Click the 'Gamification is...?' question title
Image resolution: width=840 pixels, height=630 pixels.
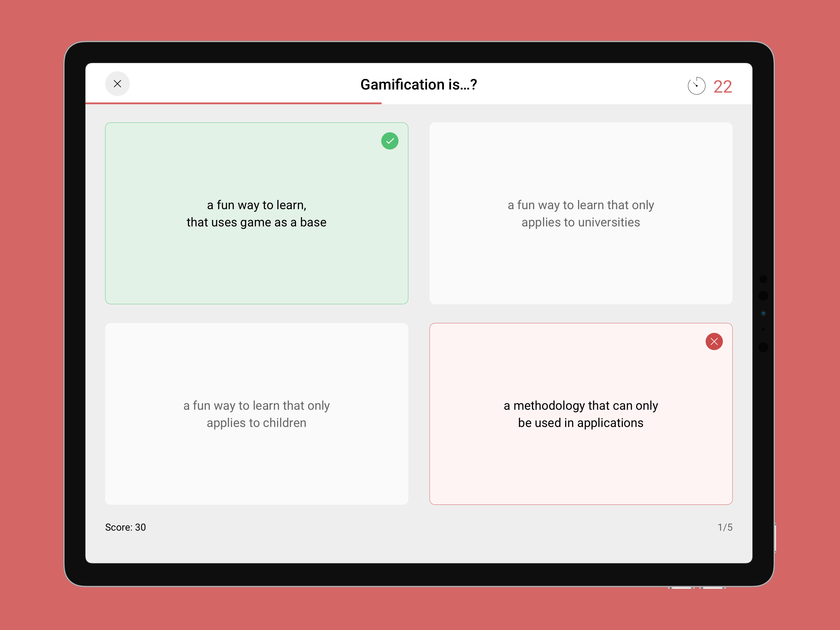[418, 84]
